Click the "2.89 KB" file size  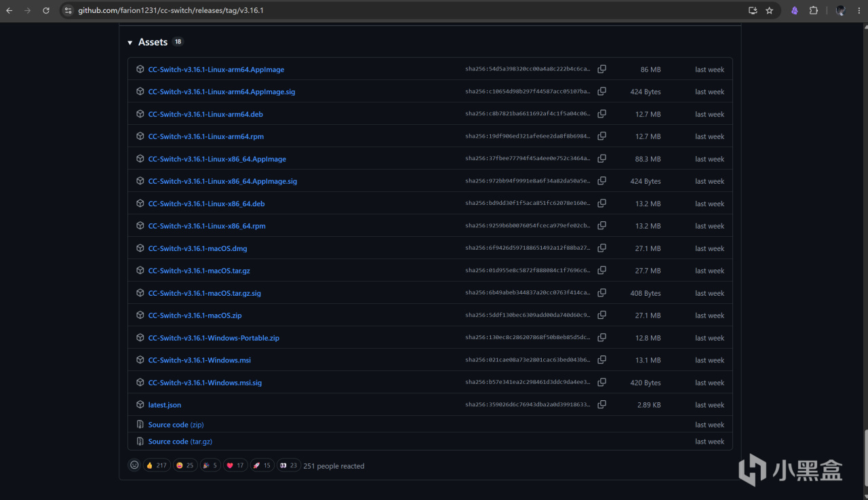tap(648, 406)
